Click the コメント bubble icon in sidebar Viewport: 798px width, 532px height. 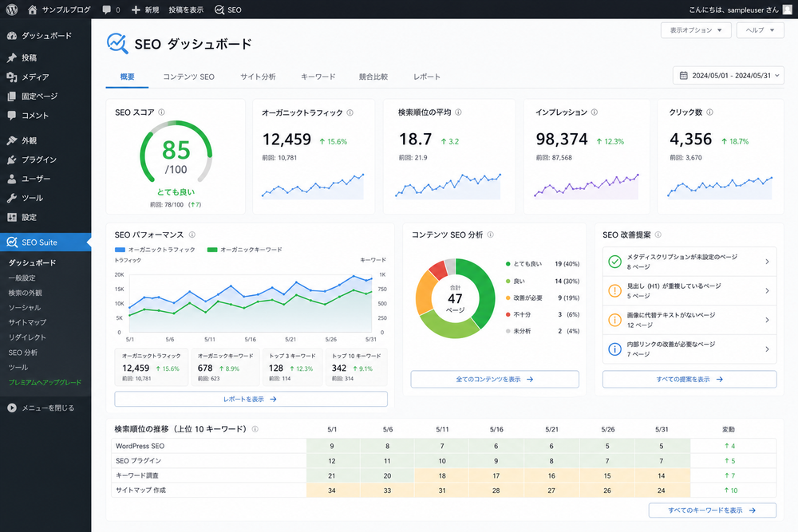click(12, 116)
